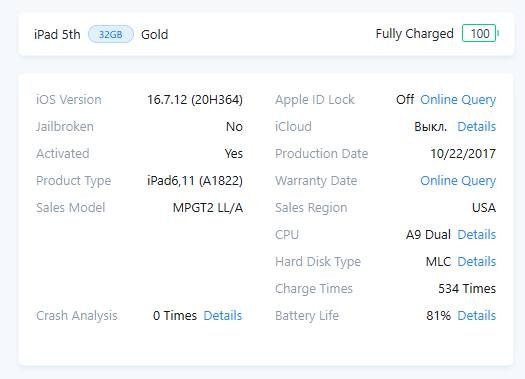
Task: Click the Fully Charged status text
Action: coord(415,34)
